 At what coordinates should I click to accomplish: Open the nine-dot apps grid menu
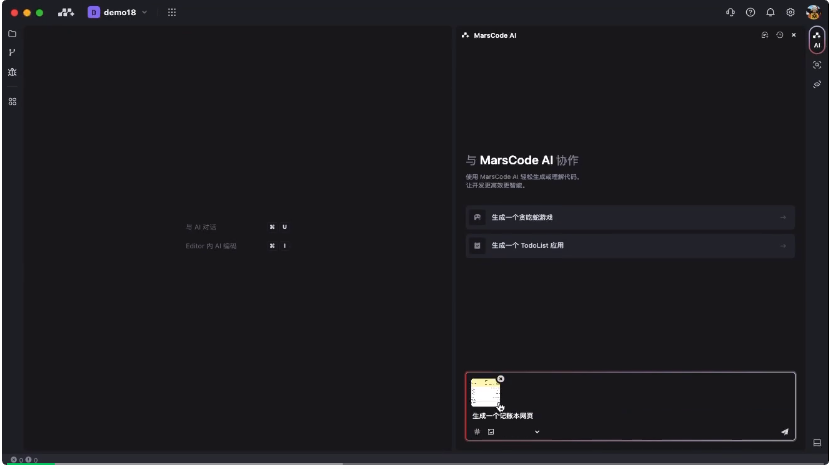pos(172,12)
